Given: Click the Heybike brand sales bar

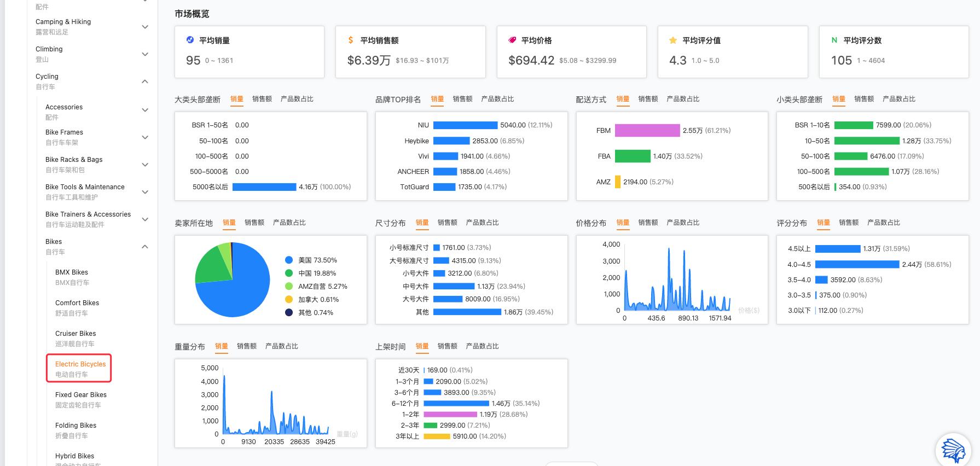Looking at the screenshot, I should 451,141.
